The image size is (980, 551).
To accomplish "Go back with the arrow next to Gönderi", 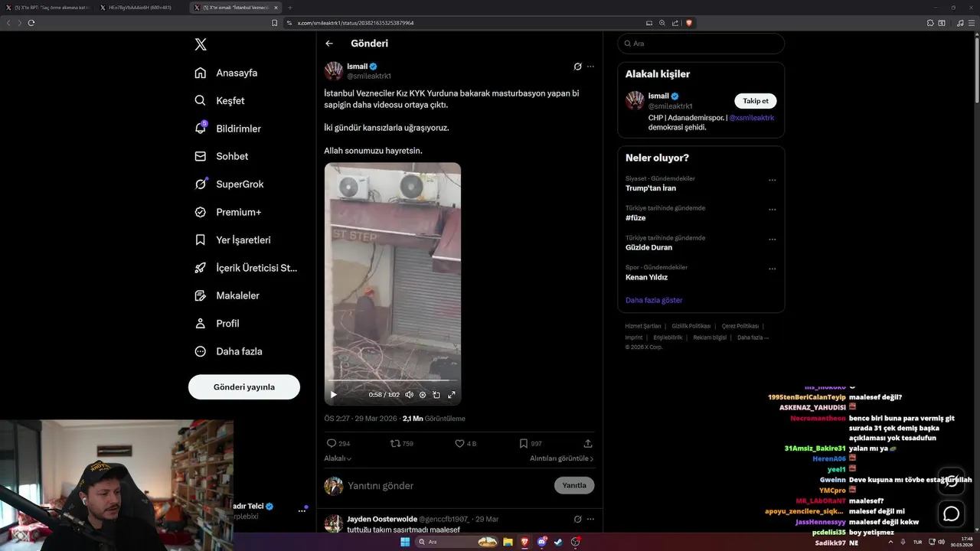I will pyautogui.click(x=329, y=44).
